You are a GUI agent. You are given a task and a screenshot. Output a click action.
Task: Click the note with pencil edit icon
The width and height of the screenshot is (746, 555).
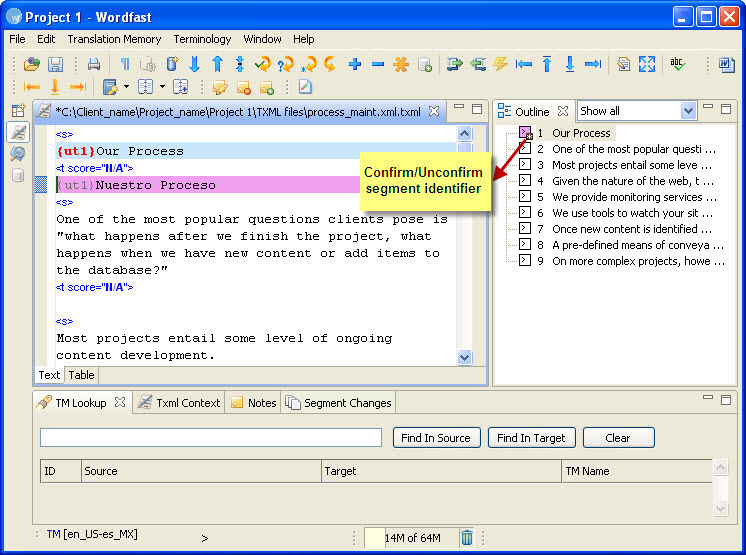tap(220, 87)
